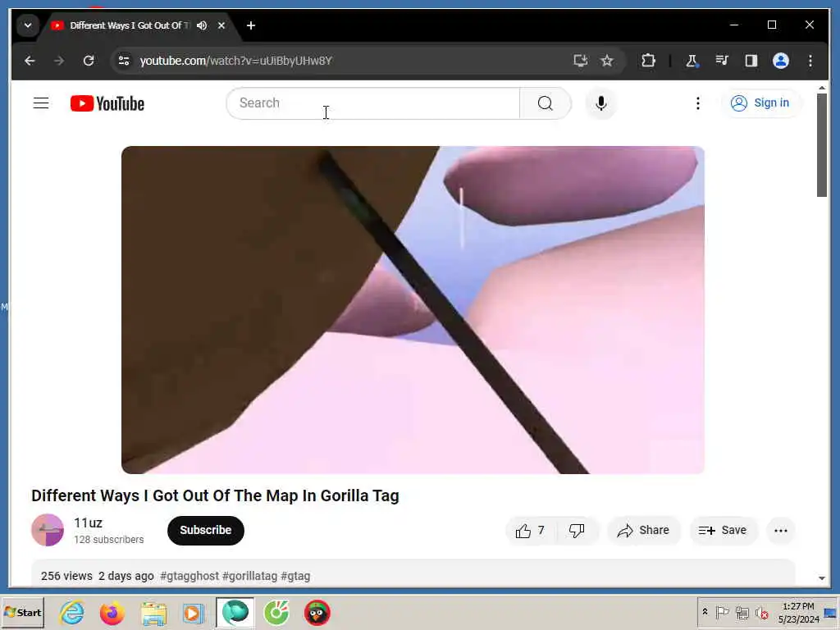
Task: Open Windows Media Player taskbar icon
Action: (193, 613)
